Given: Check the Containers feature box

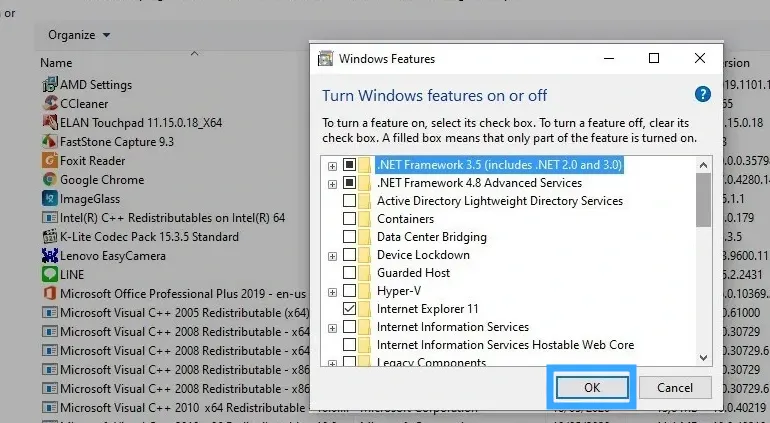Looking at the screenshot, I should [x=349, y=219].
